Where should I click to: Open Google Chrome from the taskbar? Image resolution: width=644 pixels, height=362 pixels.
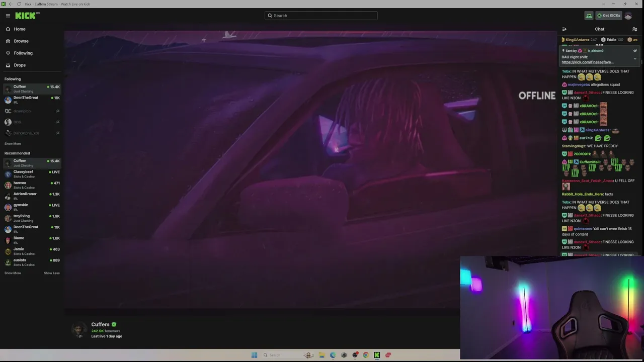(366, 355)
